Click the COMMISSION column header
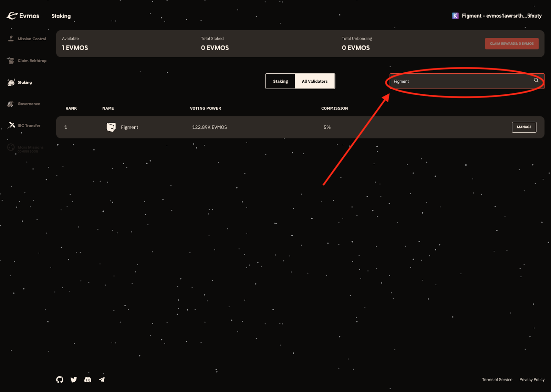 click(335, 108)
